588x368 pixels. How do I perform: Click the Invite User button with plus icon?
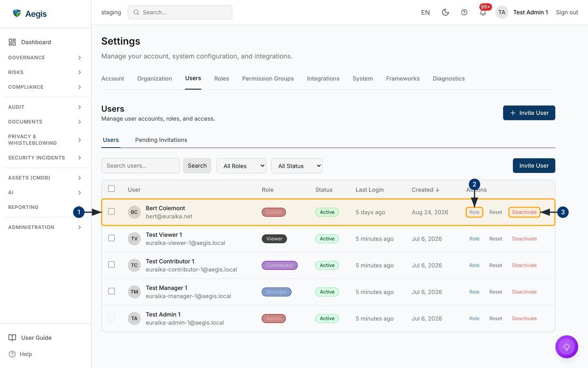529,113
